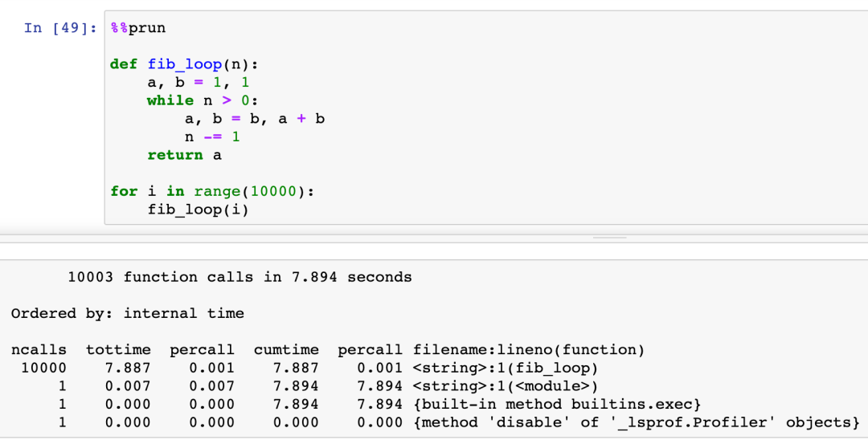Click the tottime column header

(x=118, y=350)
